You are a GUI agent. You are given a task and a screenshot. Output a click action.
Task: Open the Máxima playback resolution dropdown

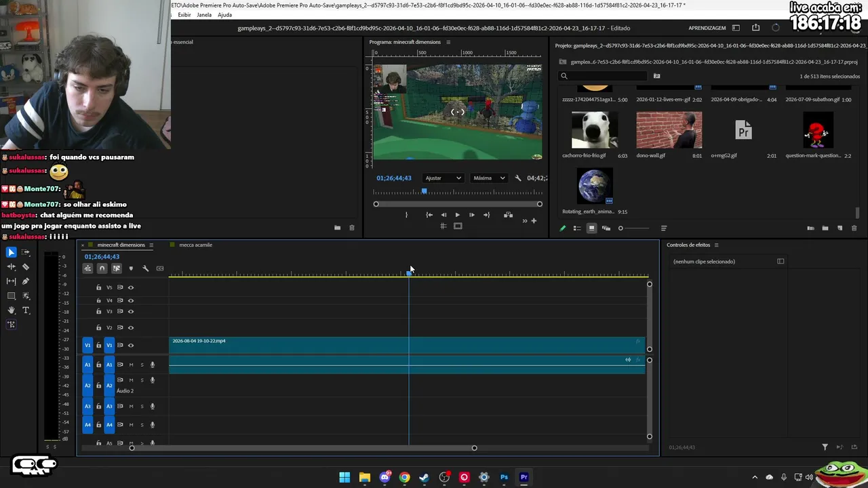[x=489, y=178]
